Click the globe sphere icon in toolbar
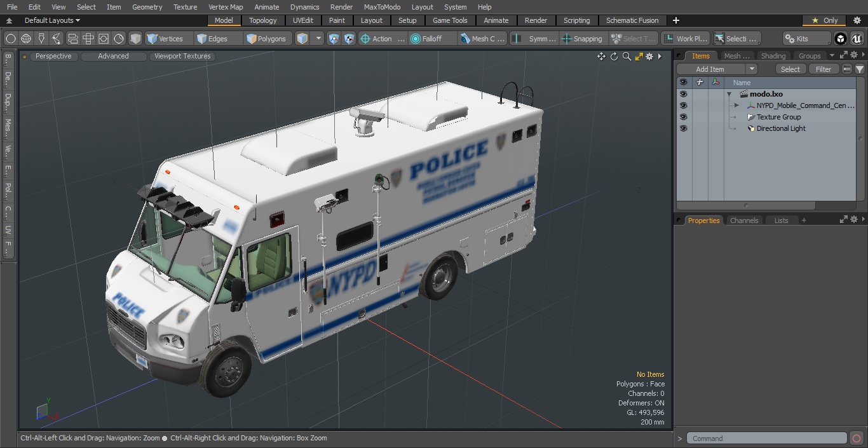 tap(26, 39)
